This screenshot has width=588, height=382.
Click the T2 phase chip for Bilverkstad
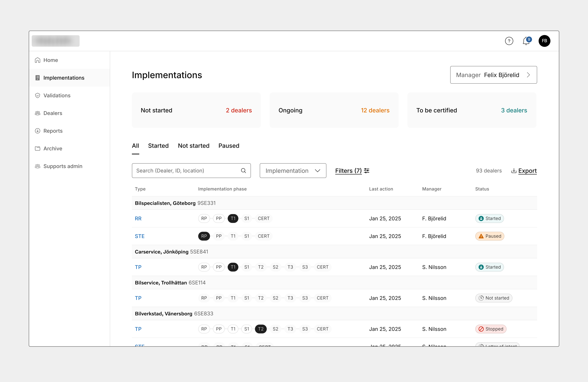(261, 329)
